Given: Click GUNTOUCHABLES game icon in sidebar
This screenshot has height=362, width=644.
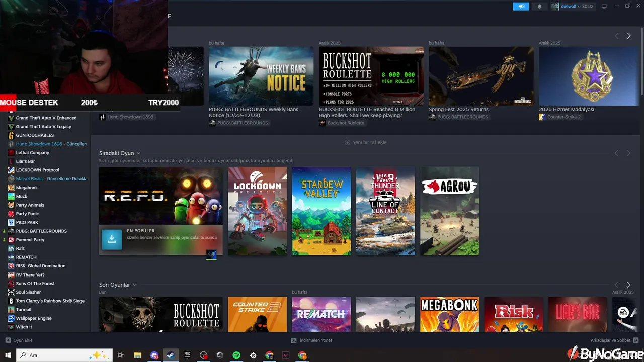Looking at the screenshot, I should coord(11,135).
